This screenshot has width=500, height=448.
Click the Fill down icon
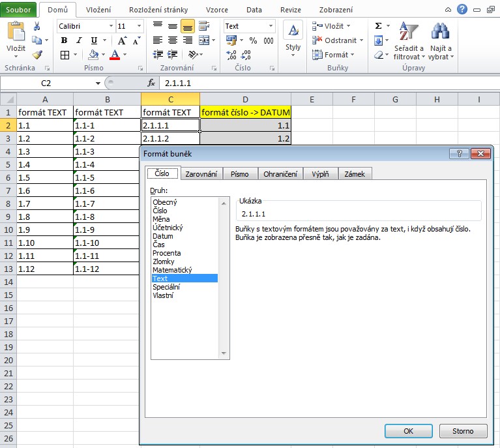tap(379, 40)
